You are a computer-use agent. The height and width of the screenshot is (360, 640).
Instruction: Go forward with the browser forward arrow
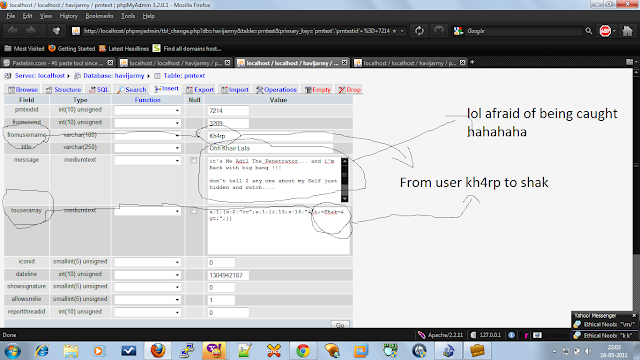[x=31, y=31]
